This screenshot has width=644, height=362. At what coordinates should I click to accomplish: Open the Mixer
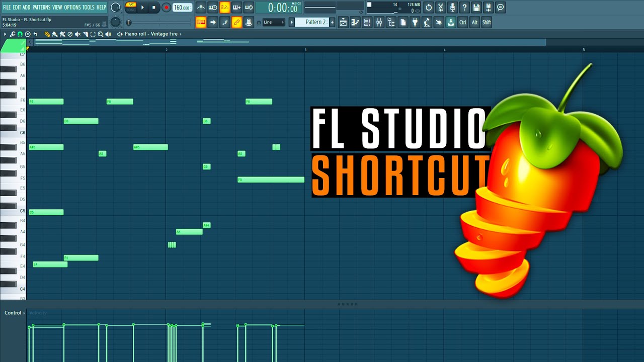pyautogui.click(x=379, y=22)
